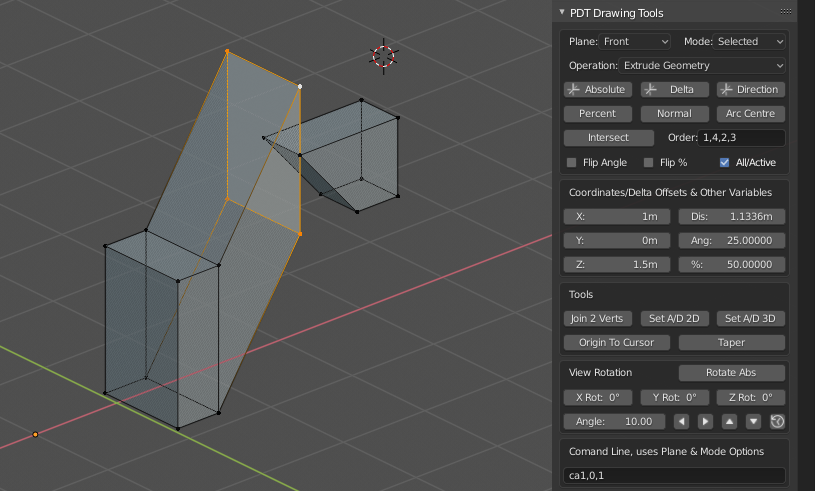815x491 pixels.
Task: Click the Angle value slider field
Action: [614, 421]
